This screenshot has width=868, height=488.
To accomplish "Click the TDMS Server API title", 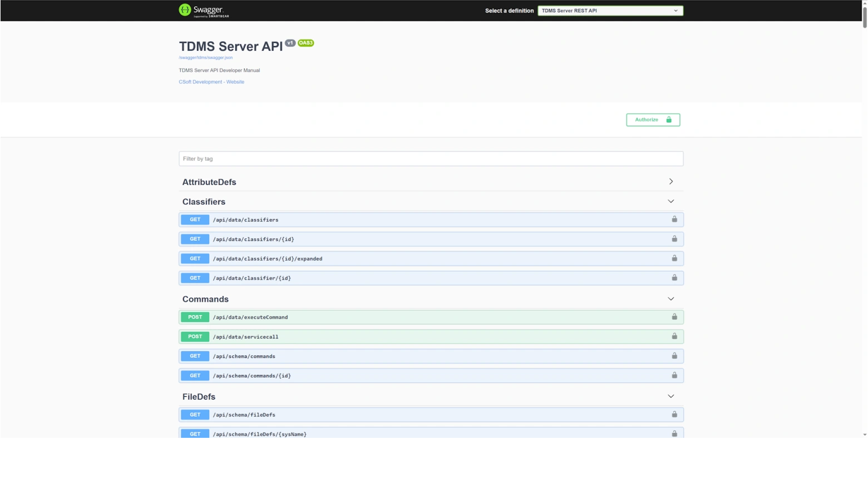I will pyautogui.click(x=231, y=46).
